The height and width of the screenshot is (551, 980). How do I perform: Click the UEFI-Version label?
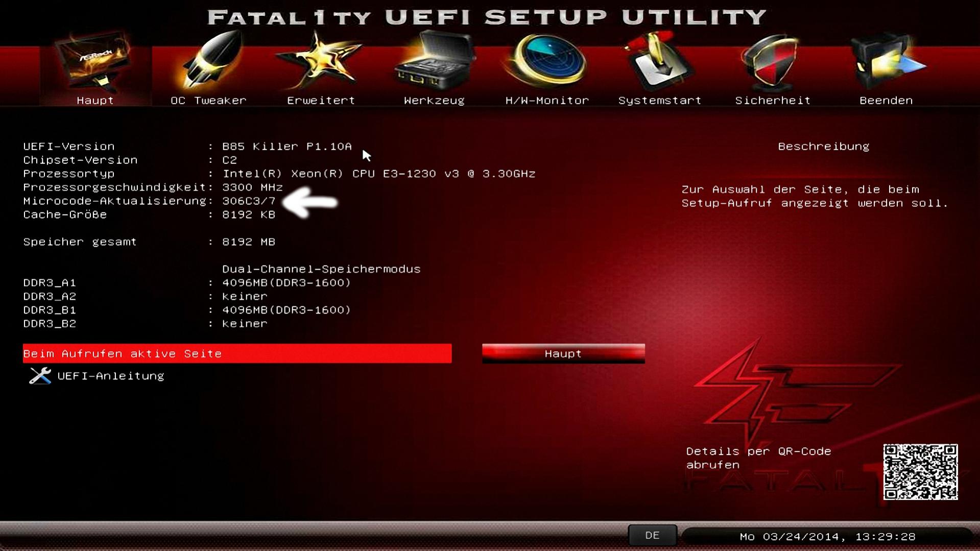click(69, 147)
